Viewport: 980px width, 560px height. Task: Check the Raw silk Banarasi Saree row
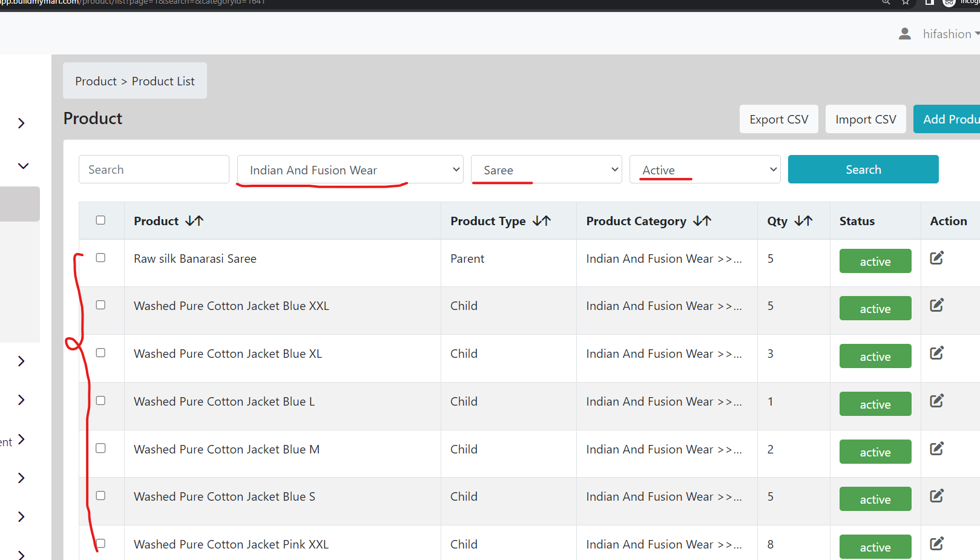(x=100, y=258)
